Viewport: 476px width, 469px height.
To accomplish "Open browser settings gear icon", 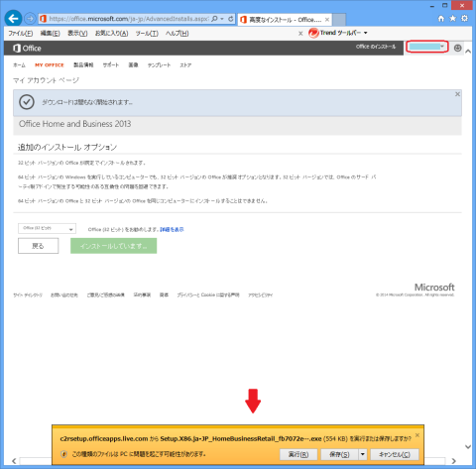I will [464, 19].
